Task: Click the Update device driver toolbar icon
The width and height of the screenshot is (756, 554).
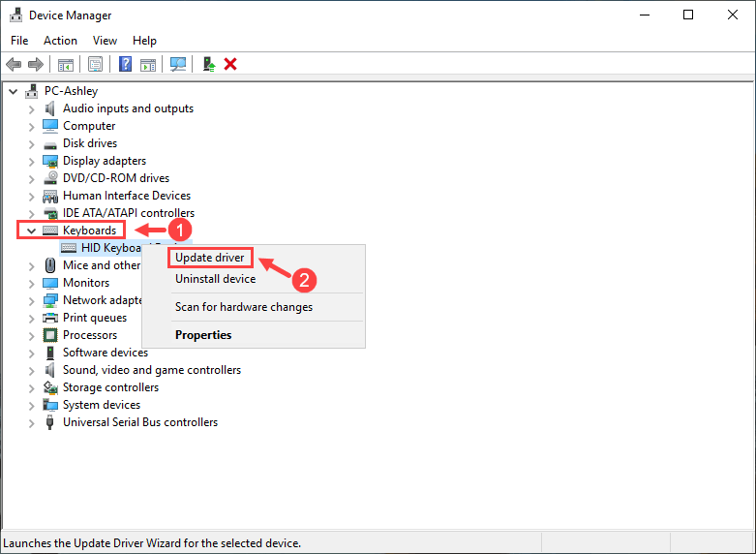Action: (x=209, y=64)
